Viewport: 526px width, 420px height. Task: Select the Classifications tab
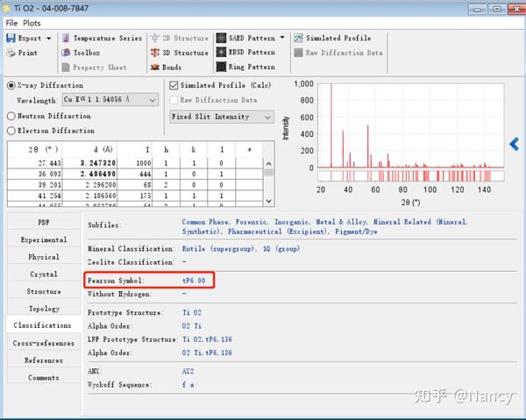pyautogui.click(x=44, y=325)
